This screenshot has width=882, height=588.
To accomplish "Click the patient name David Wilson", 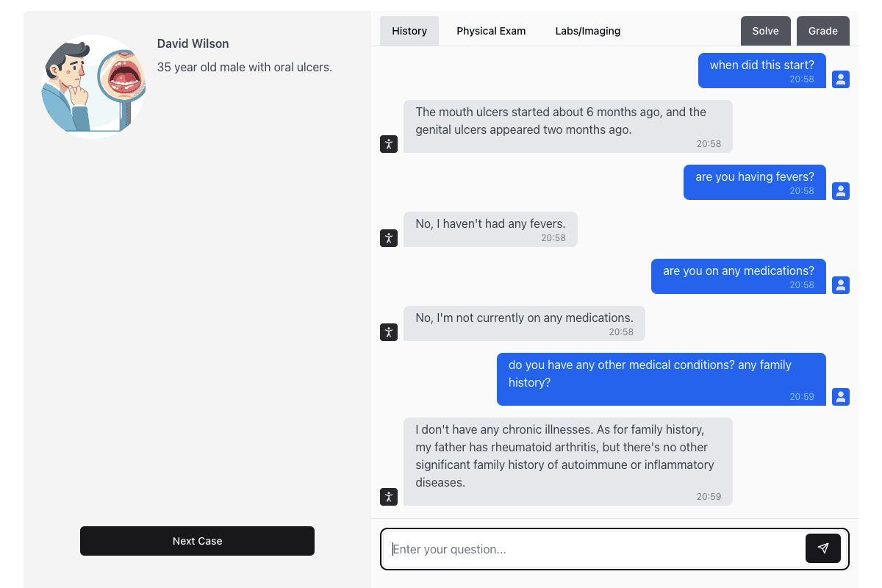I will 193,44.
